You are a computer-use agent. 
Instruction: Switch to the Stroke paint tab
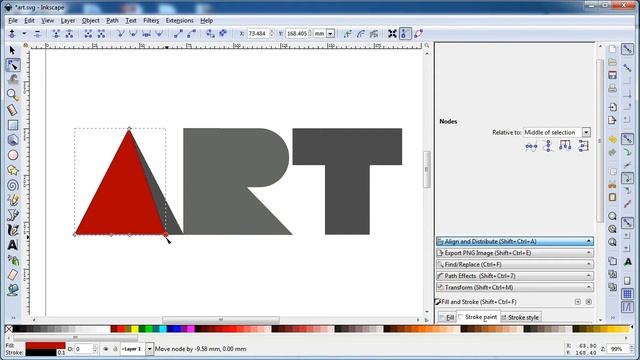click(478, 317)
